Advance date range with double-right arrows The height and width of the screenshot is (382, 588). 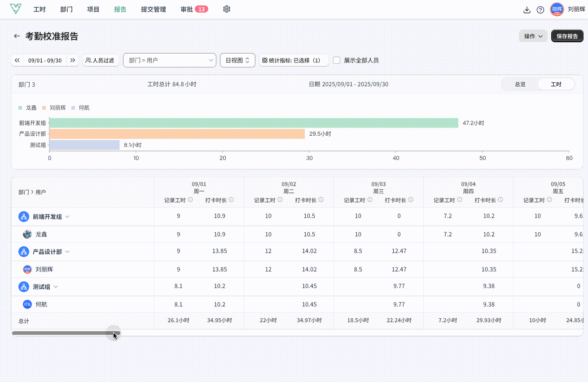(73, 60)
